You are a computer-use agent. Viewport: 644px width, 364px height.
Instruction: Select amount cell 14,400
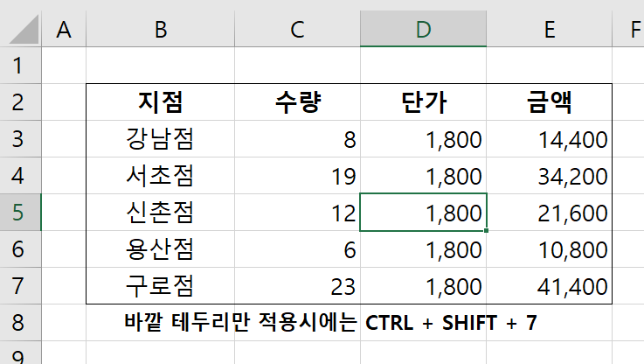pos(549,138)
